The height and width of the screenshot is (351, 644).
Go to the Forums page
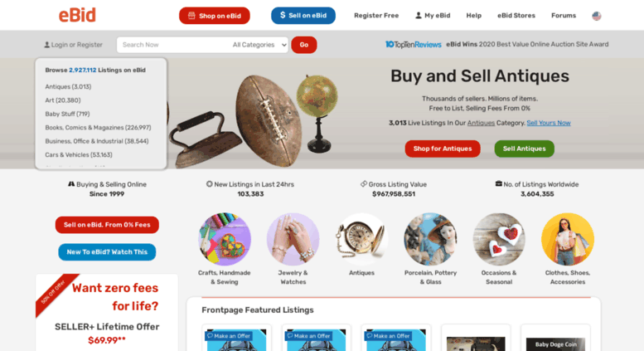coord(564,16)
